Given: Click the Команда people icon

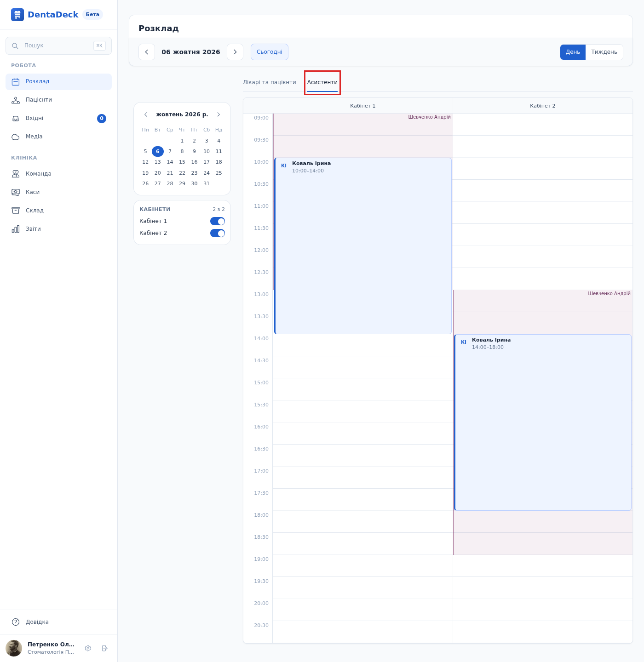Looking at the screenshot, I should (x=16, y=174).
